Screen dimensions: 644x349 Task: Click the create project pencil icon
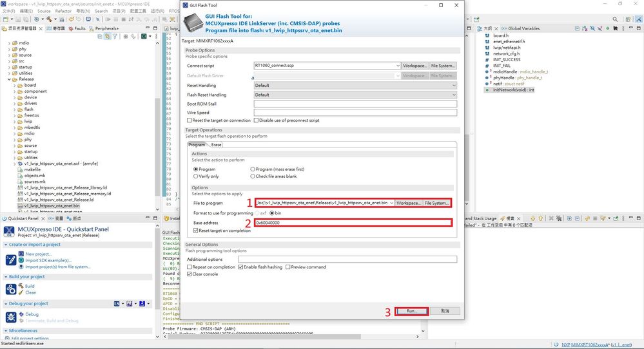point(11,260)
